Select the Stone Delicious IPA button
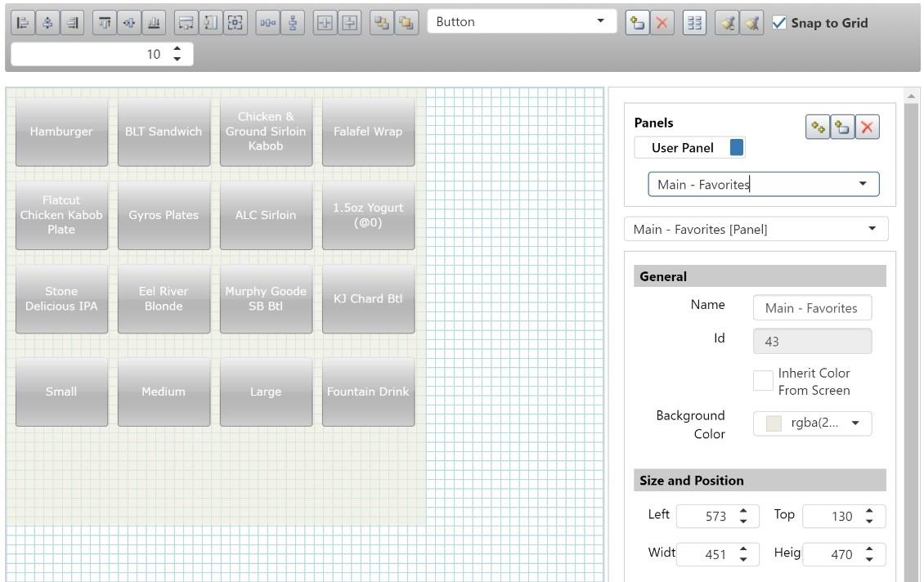 coord(61,298)
